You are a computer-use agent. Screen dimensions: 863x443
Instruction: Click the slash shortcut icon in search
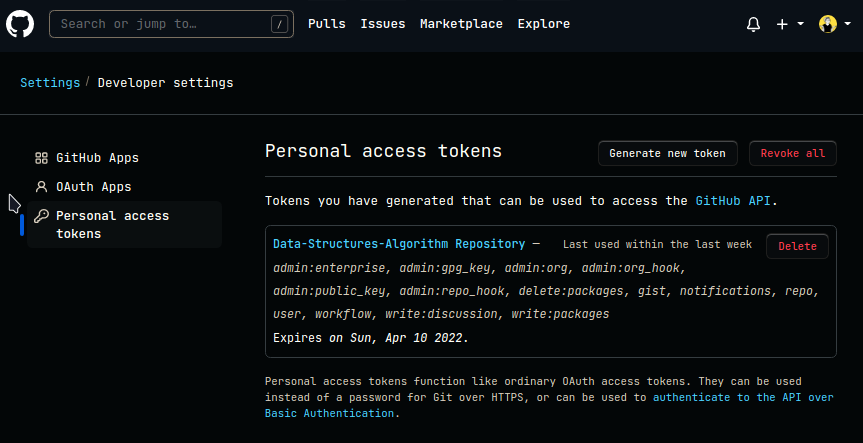pos(279,25)
